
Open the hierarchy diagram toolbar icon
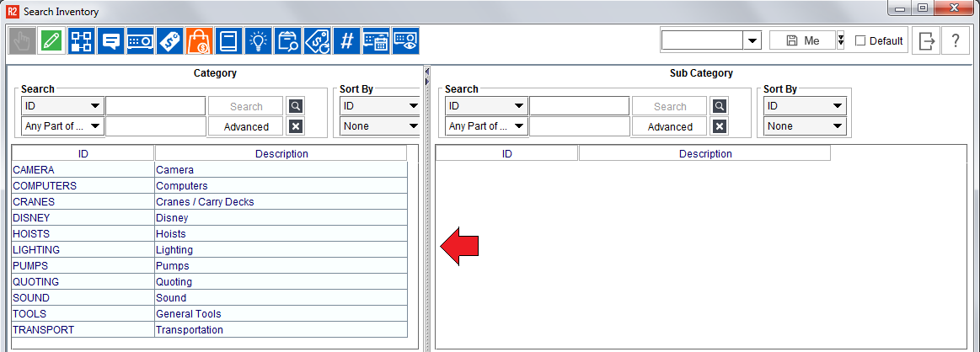[81, 41]
